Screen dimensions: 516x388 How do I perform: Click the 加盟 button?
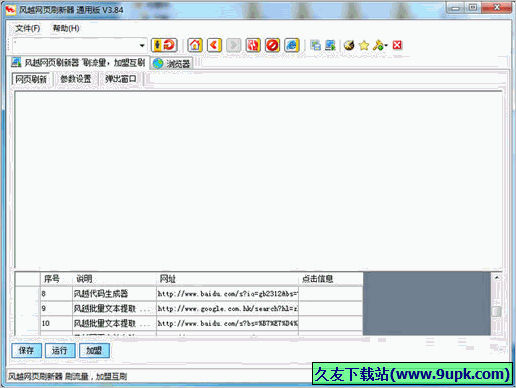94,350
